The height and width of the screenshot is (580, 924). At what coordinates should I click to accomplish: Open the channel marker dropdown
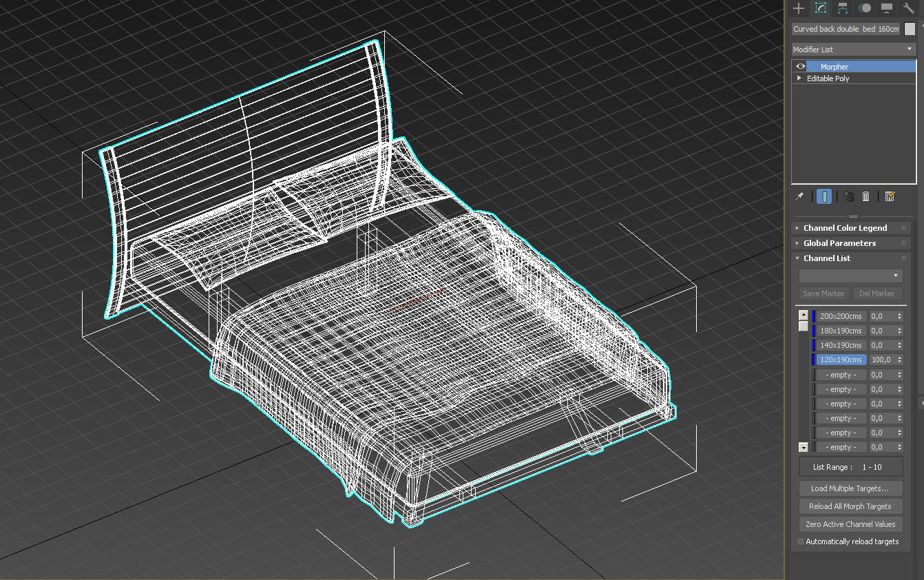click(x=851, y=276)
